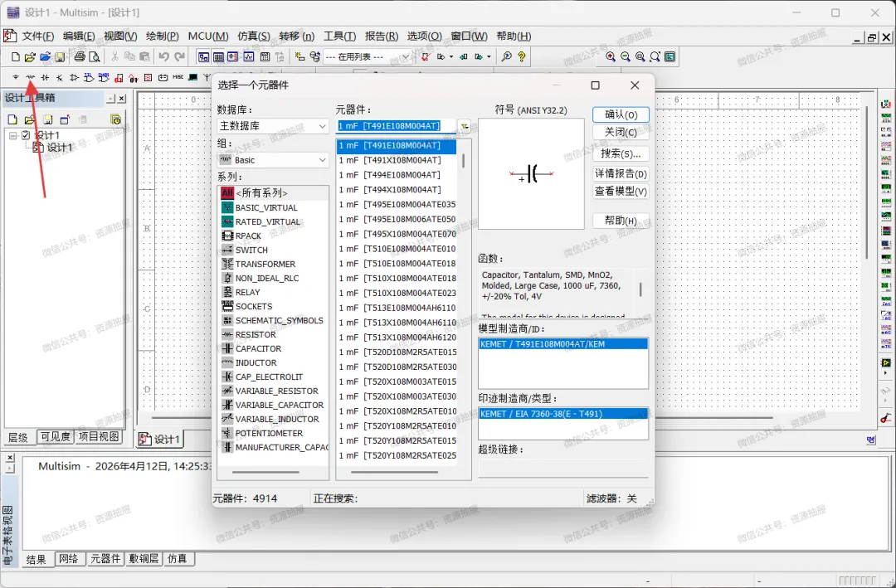Image resolution: width=896 pixels, height=588 pixels.
Task: Click the 确认(O) button
Action: pyautogui.click(x=621, y=114)
